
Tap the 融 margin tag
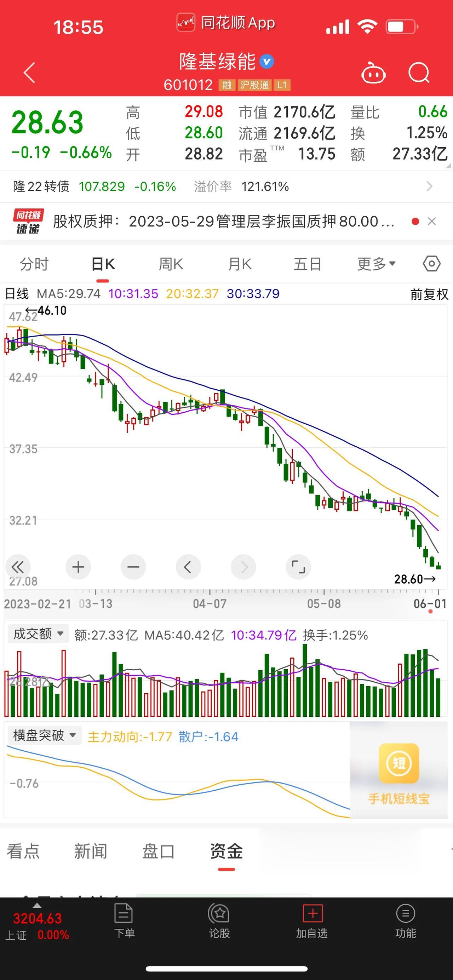click(x=227, y=85)
